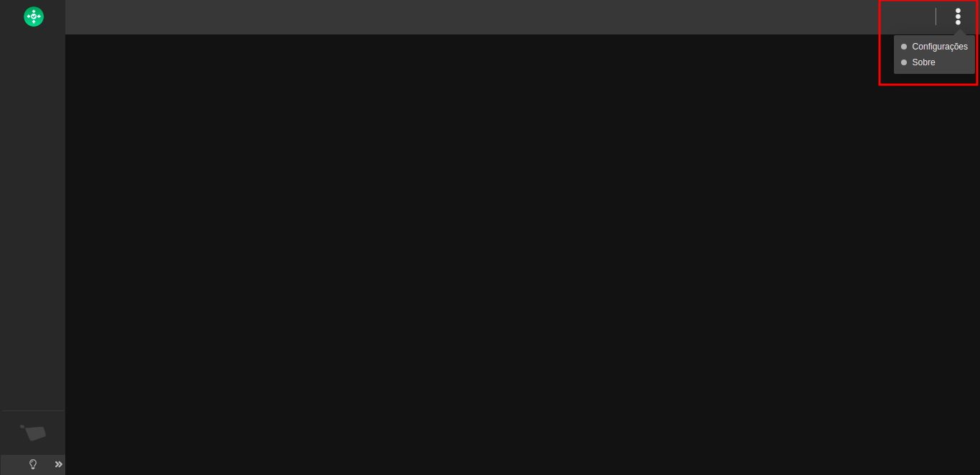Click the toolbar vertical separator line
This screenshot has height=475, width=980.
pos(936,17)
